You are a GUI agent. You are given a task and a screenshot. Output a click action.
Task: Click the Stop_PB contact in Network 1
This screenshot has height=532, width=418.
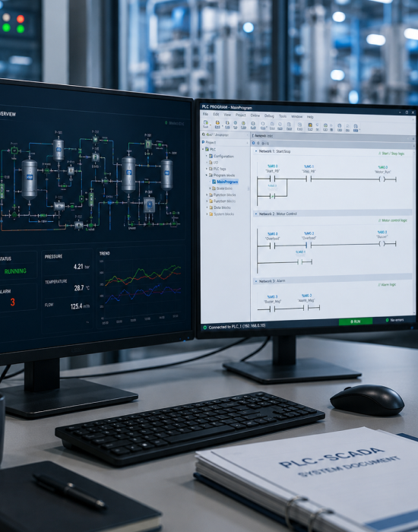point(309,179)
